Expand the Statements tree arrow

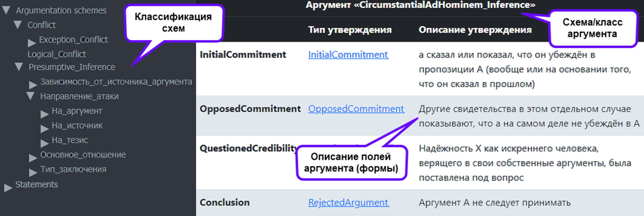click(x=8, y=187)
